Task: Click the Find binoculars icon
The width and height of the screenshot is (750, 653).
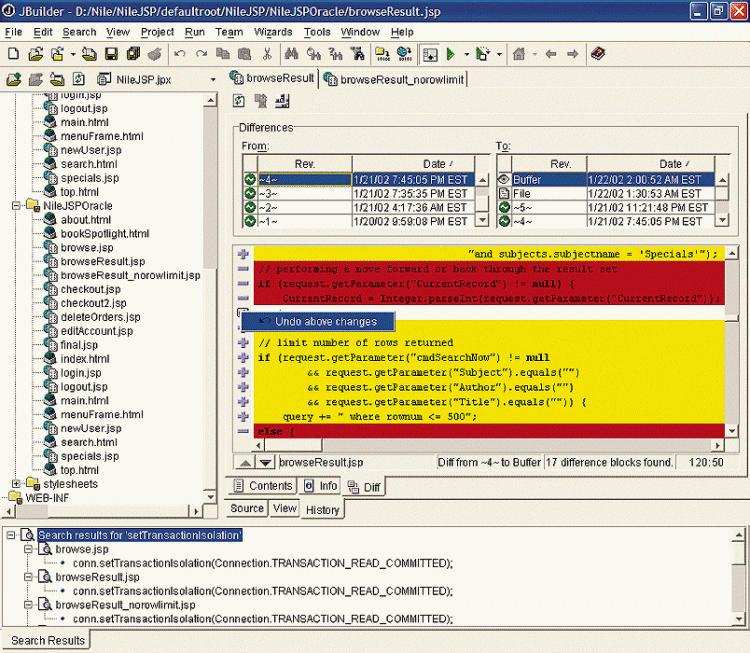Action: click(291, 54)
